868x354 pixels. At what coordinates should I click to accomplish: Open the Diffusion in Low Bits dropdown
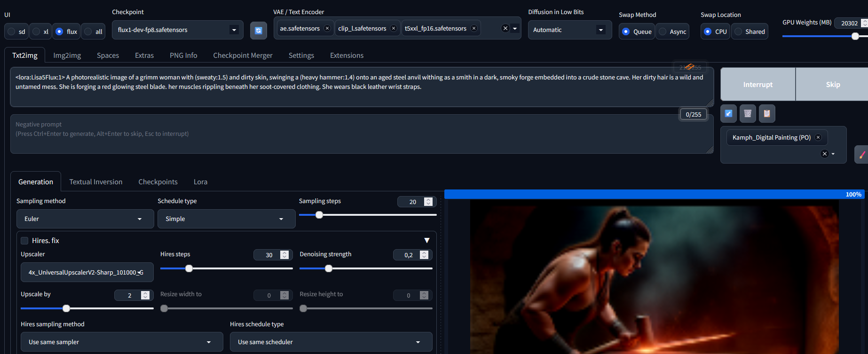[570, 30]
